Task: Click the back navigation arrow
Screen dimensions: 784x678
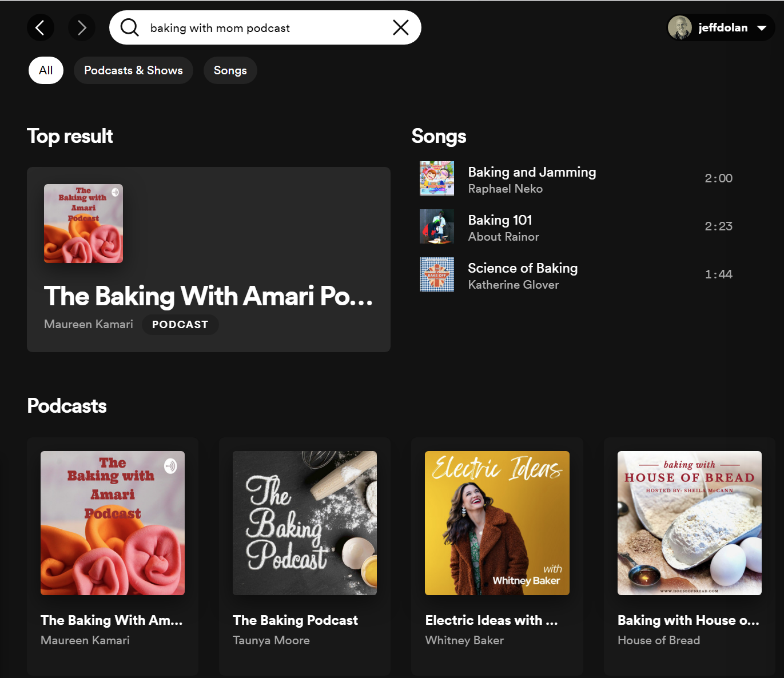Action: pos(40,27)
